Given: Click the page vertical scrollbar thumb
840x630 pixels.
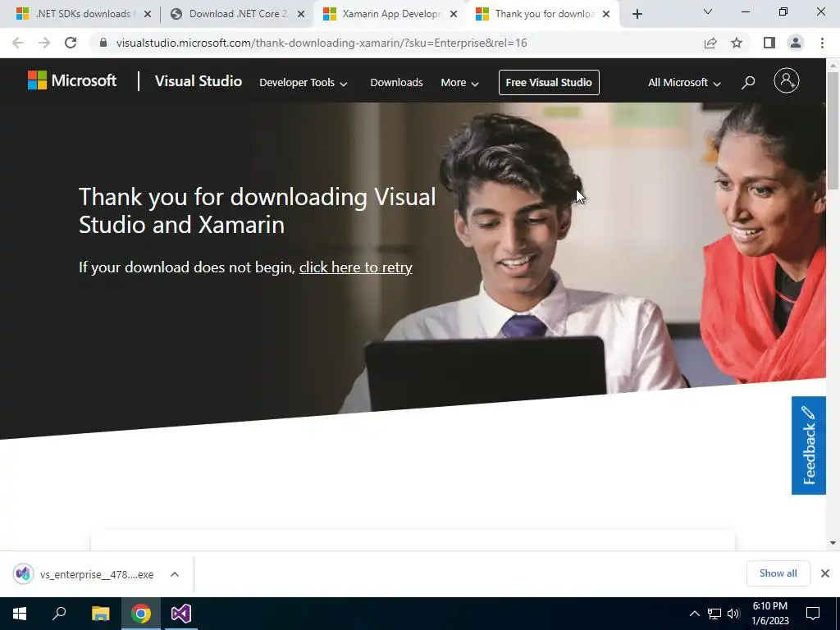Looking at the screenshot, I should tap(833, 130).
